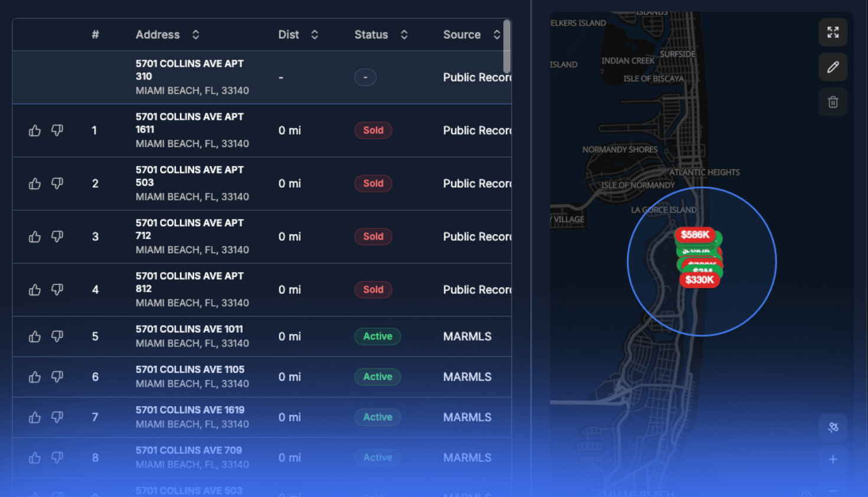
Task: Thumbs up comparable number 8
Action: point(35,457)
